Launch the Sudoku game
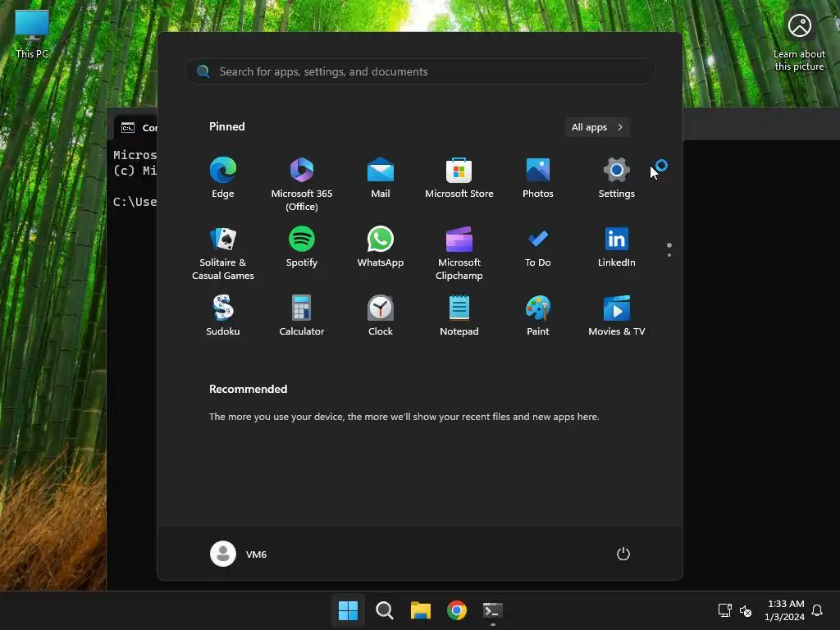 223,316
